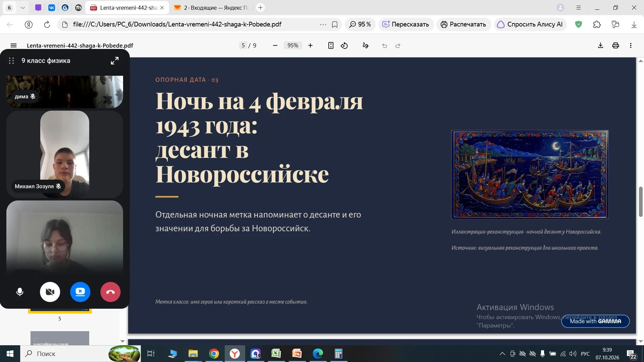
Task: Open Спросить Алису AI
Action: point(530,24)
